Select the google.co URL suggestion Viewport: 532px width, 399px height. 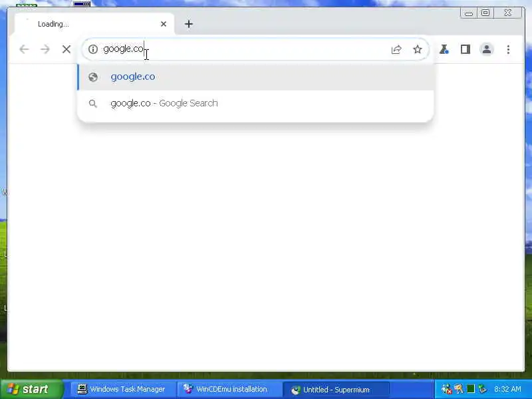click(255, 76)
